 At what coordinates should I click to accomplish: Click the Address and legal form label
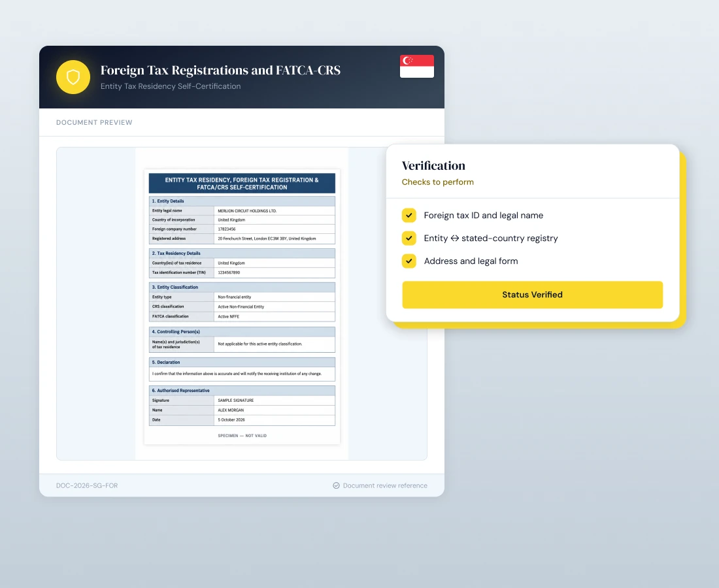click(x=471, y=261)
